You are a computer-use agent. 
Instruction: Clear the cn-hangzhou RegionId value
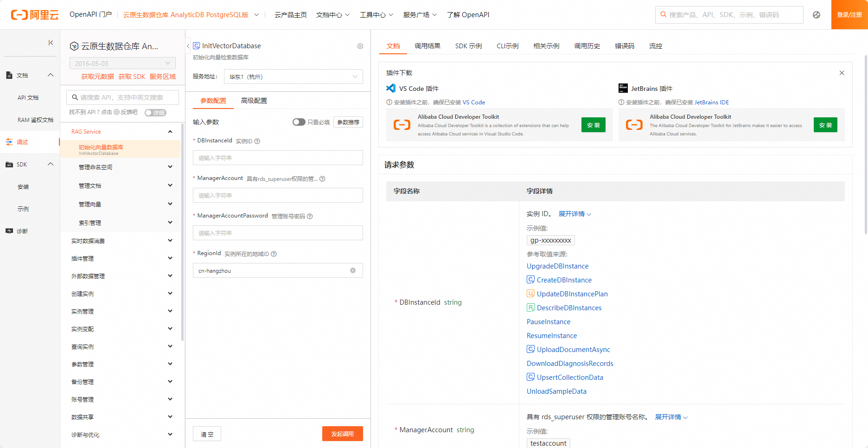click(353, 270)
